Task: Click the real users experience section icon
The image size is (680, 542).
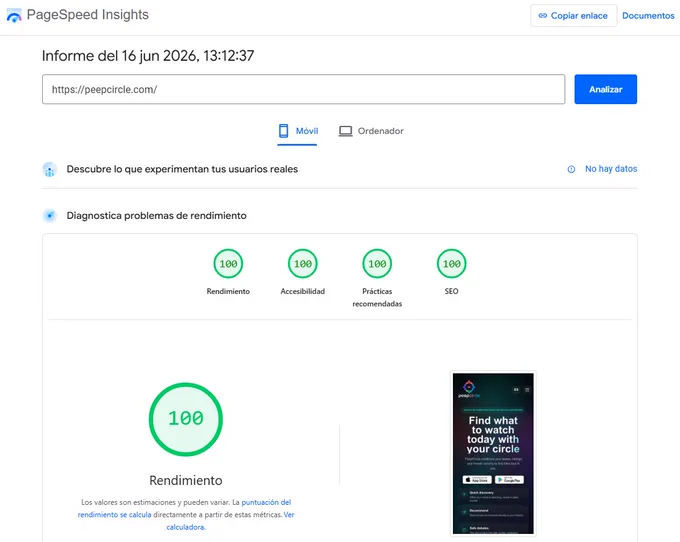Action: click(50, 170)
